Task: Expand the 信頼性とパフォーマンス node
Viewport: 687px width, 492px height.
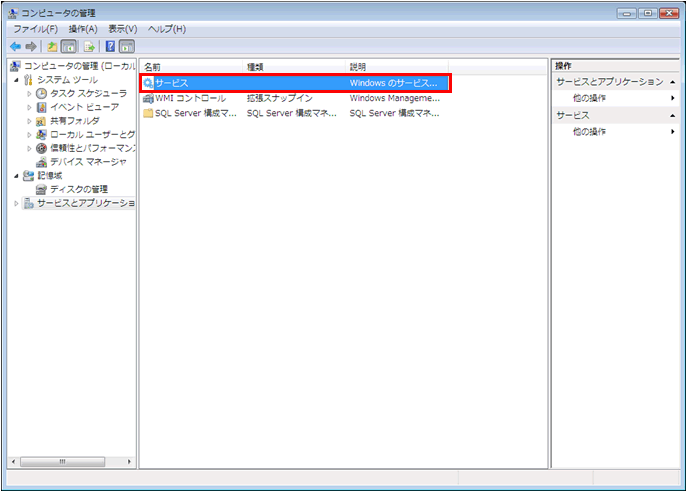Action: 29,149
